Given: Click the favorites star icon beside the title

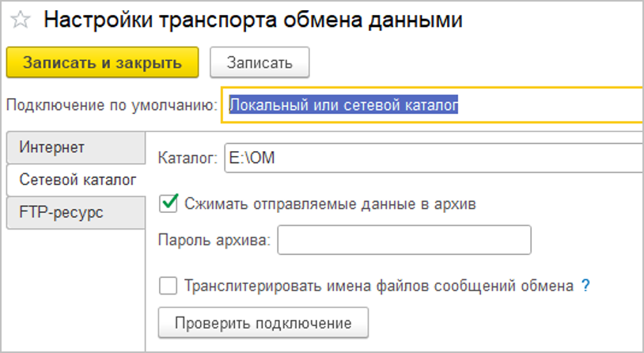Looking at the screenshot, I should tap(20, 21).
